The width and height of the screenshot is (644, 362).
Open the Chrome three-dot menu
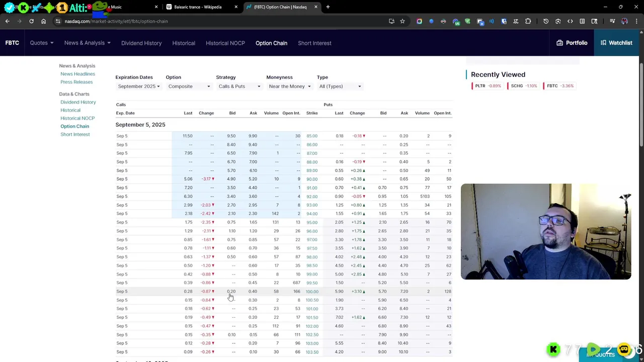(636, 21)
